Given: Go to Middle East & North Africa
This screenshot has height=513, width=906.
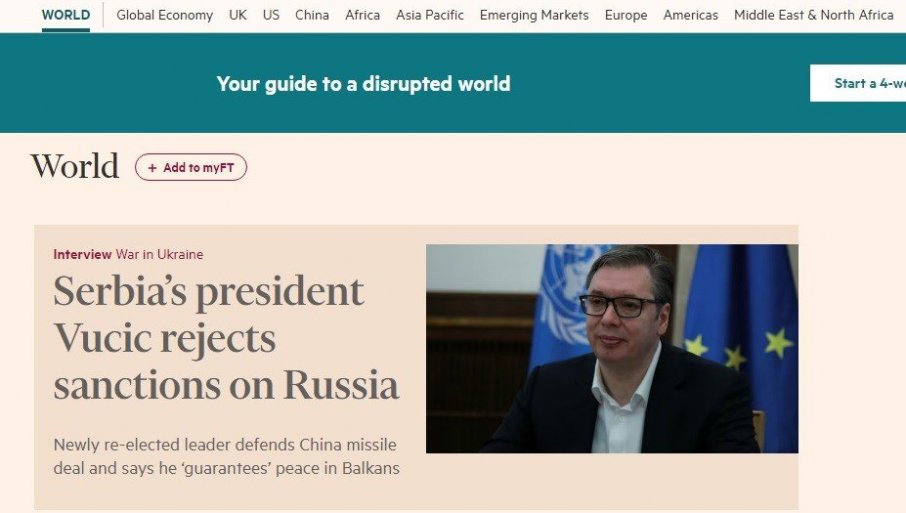Looking at the screenshot, I should click(x=814, y=15).
